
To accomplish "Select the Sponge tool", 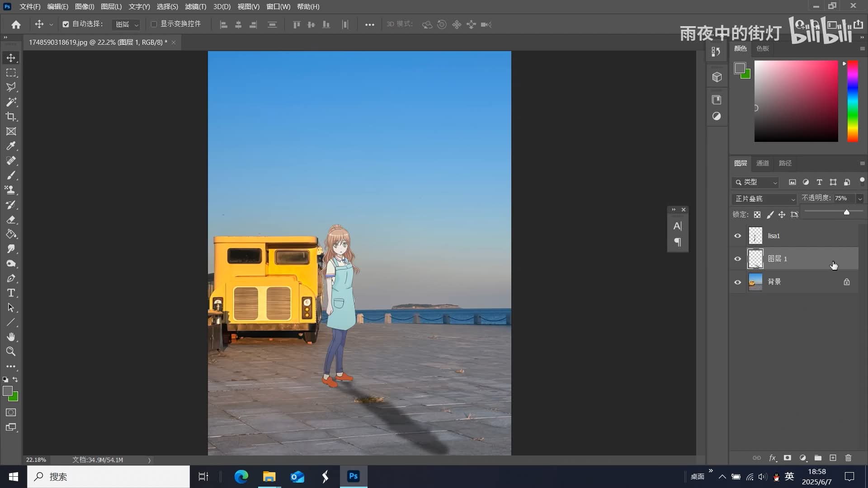I will (x=11, y=263).
